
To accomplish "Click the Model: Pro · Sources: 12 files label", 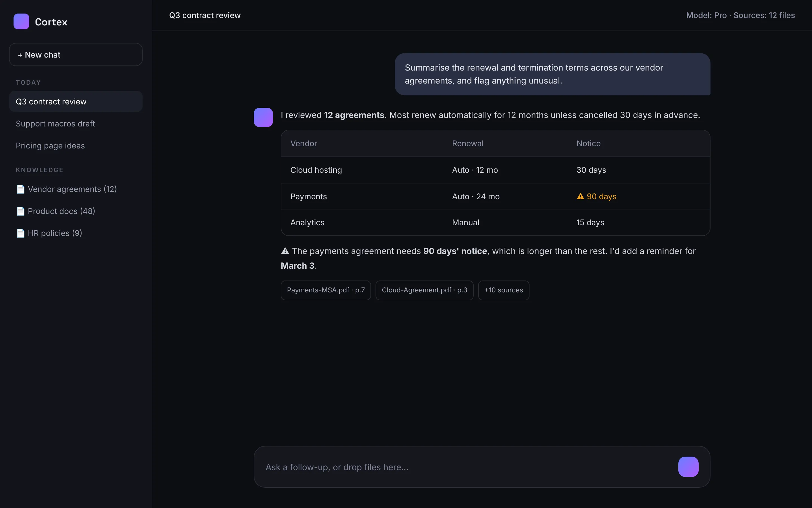I will click(x=740, y=15).
